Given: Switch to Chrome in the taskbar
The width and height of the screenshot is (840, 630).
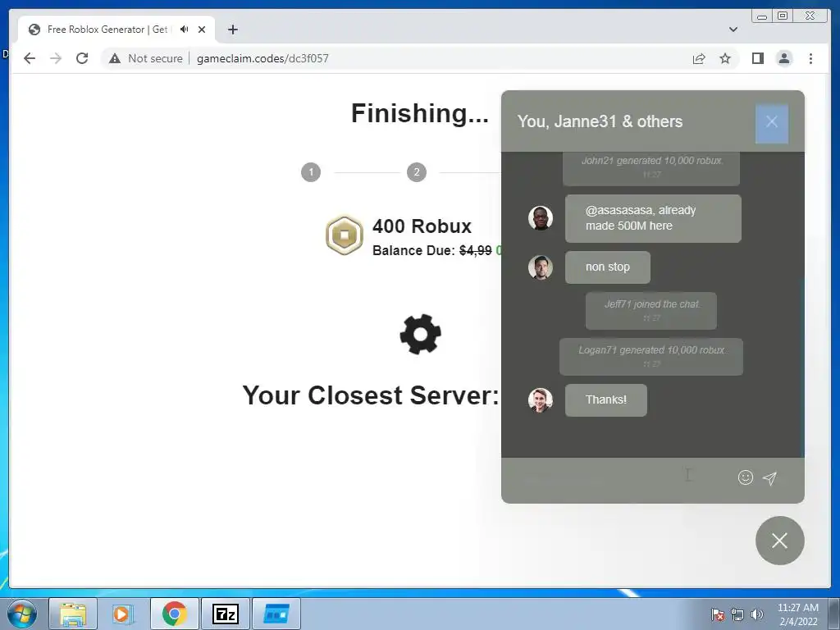Looking at the screenshot, I should click(x=175, y=614).
